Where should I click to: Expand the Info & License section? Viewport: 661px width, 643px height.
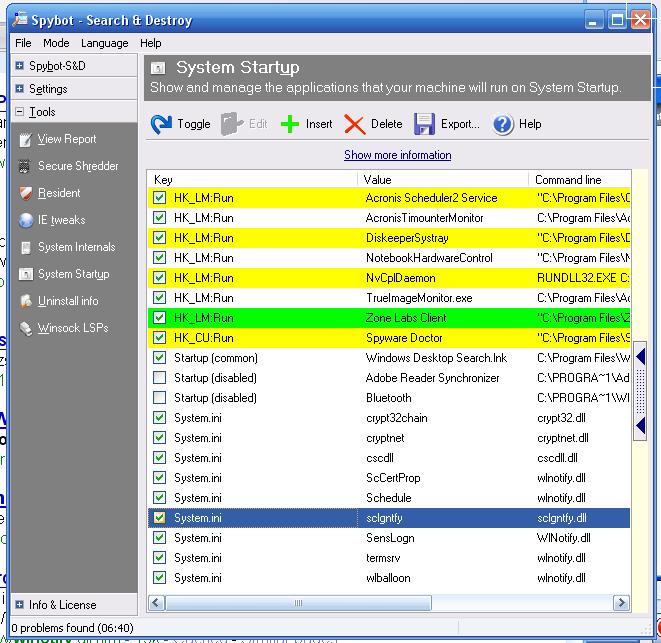click(19, 605)
